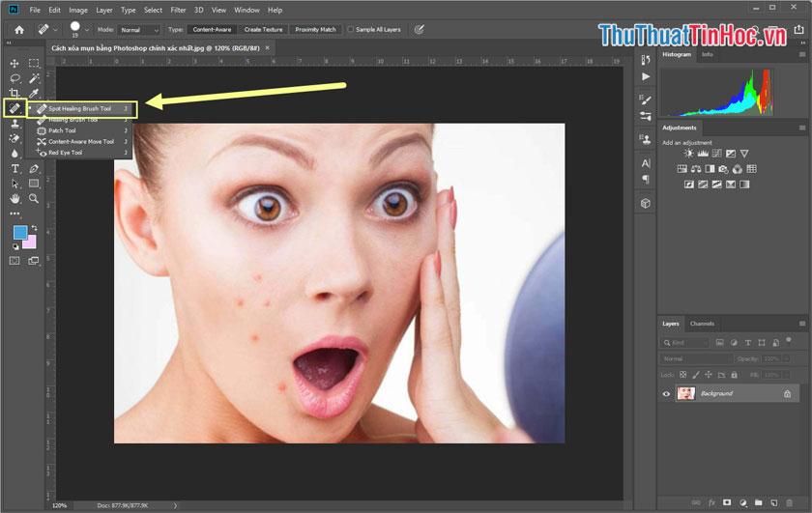Switch to the Channels tab
The height and width of the screenshot is (513, 812).
pos(702,324)
